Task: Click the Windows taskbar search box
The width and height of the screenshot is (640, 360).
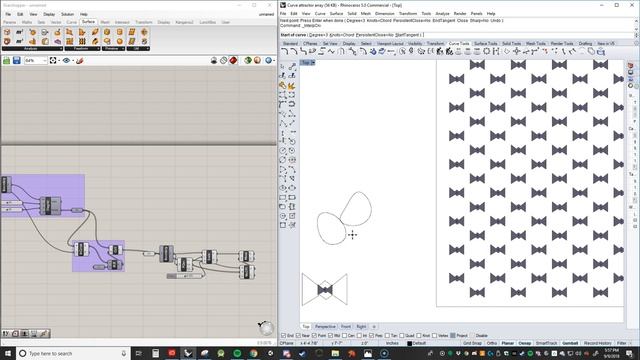Action: click(73, 353)
